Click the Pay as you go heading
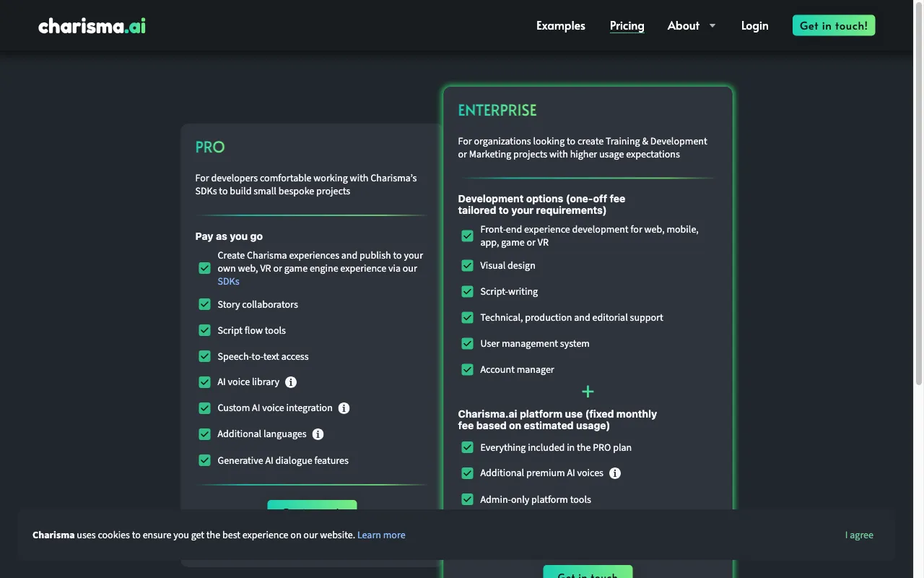This screenshot has width=924, height=578. point(229,236)
